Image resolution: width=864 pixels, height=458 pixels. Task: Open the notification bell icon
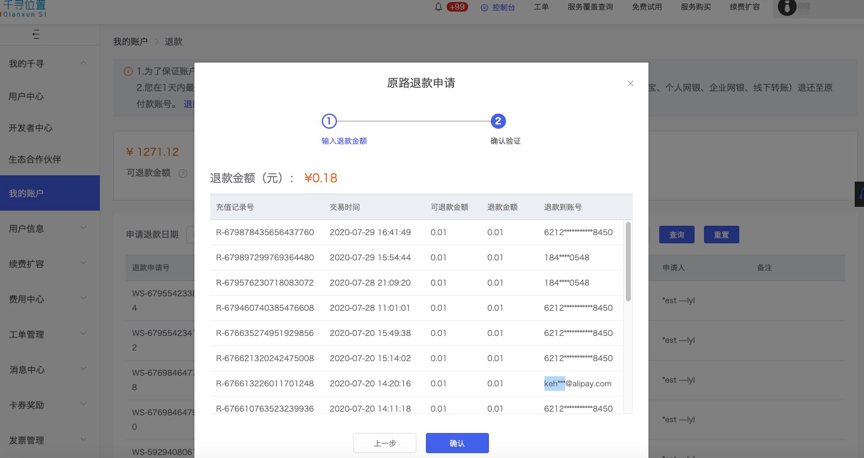[x=438, y=7]
